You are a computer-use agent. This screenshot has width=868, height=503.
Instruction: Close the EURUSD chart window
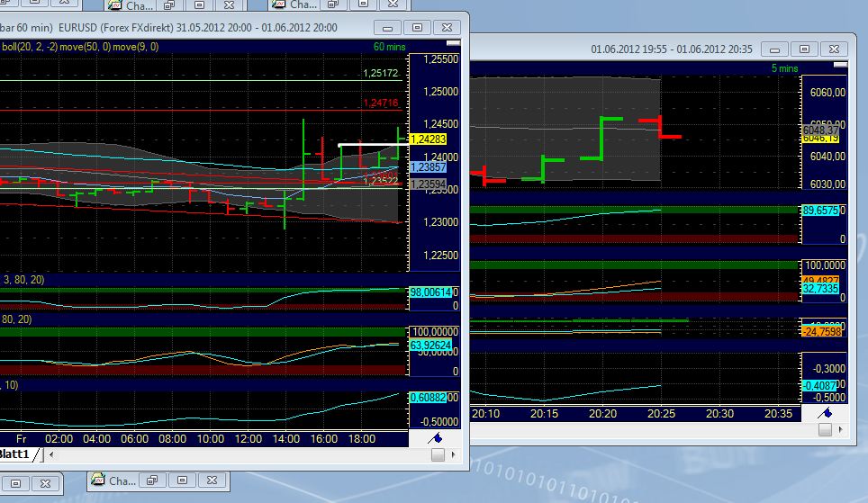[447, 28]
